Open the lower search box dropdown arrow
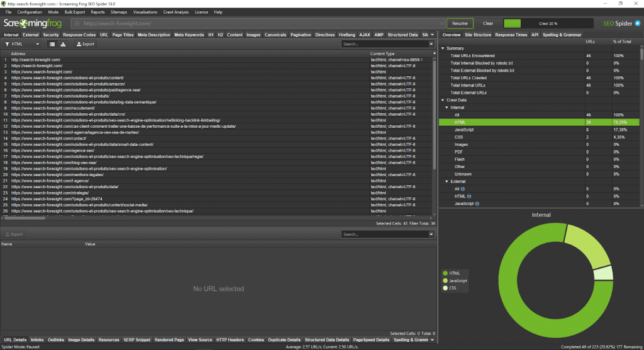The width and height of the screenshot is (644, 350). (x=431, y=234)
